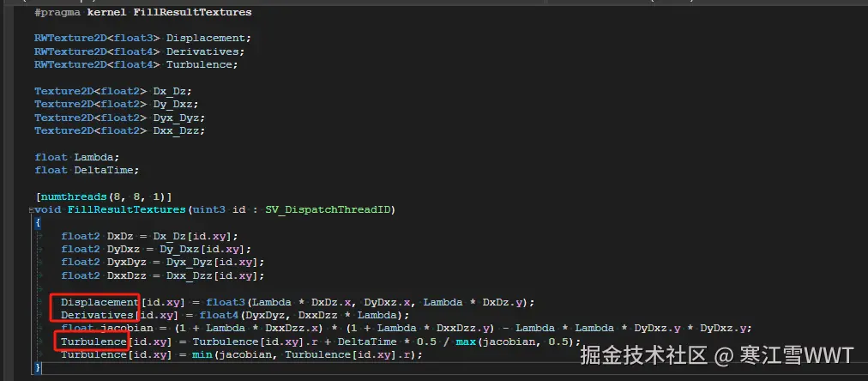Click the opening brace of the function
This screenshot has width=868, height=381.
pyautogui.click(x=38, y=222)
